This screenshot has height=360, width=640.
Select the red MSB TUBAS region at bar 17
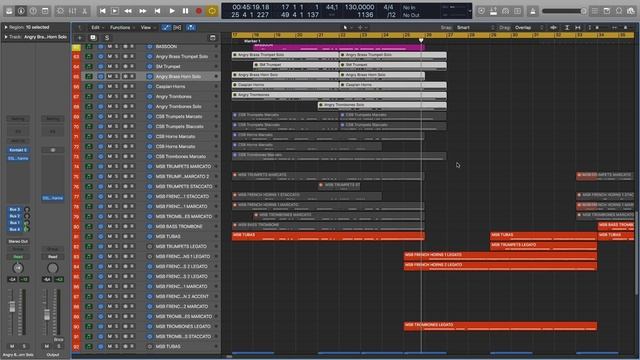[x=328, y=236]
